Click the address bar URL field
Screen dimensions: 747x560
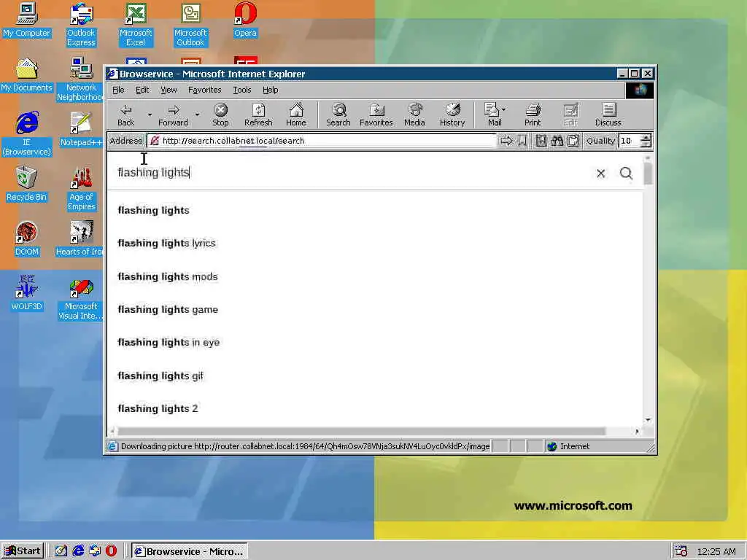coord(322,141)
